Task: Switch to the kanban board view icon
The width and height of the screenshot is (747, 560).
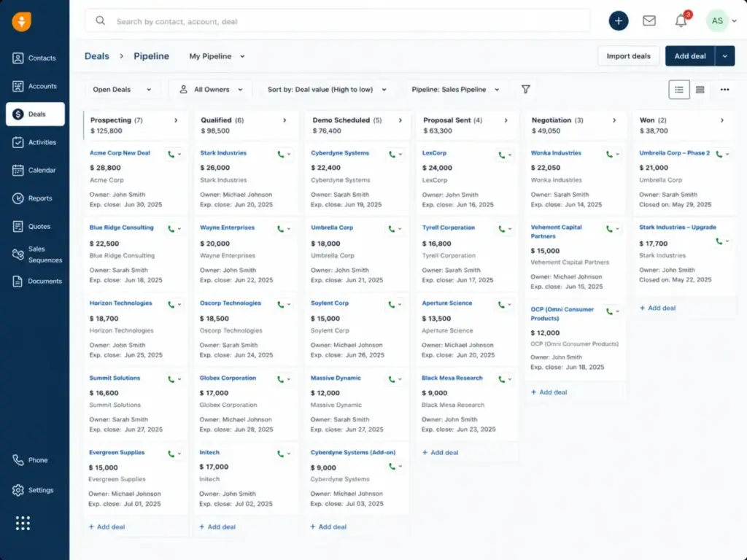Action: tap(700, 90)
